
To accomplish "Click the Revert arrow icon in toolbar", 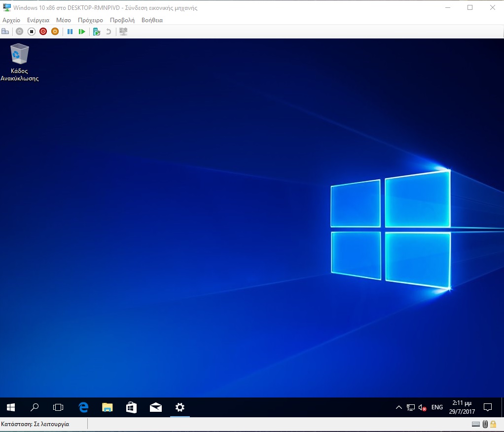I will point(108,32).
